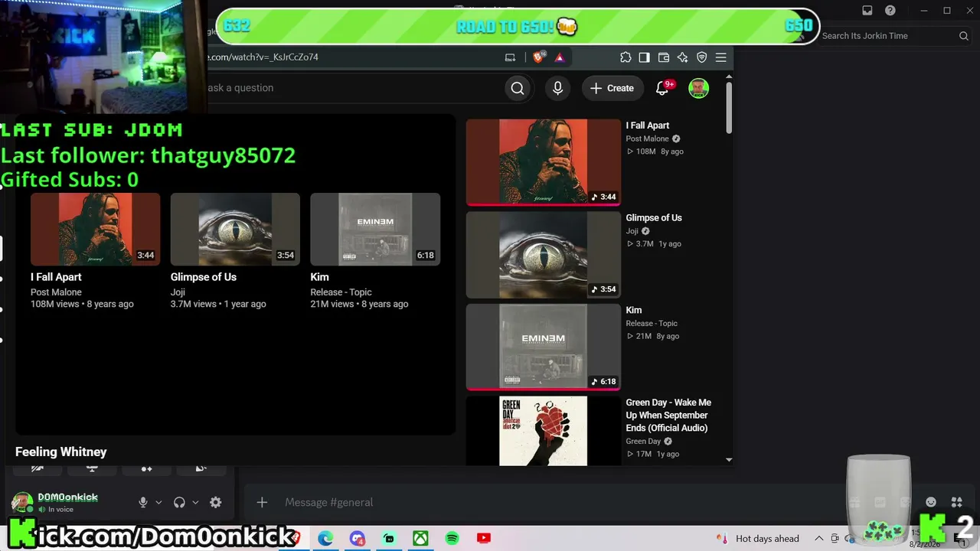Open the teal taskbar app before Xbox

(x=389, y=539)
